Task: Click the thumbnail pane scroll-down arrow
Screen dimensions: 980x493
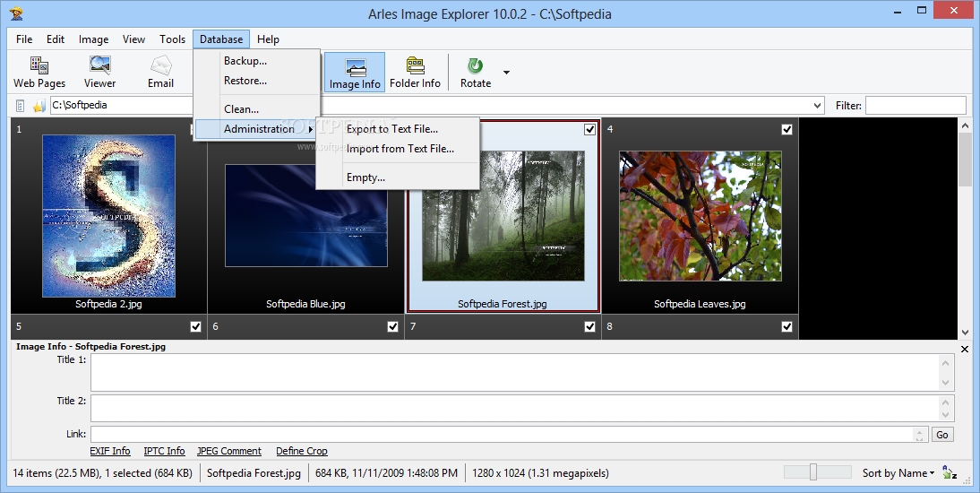Action: click(x=965, y=333)
